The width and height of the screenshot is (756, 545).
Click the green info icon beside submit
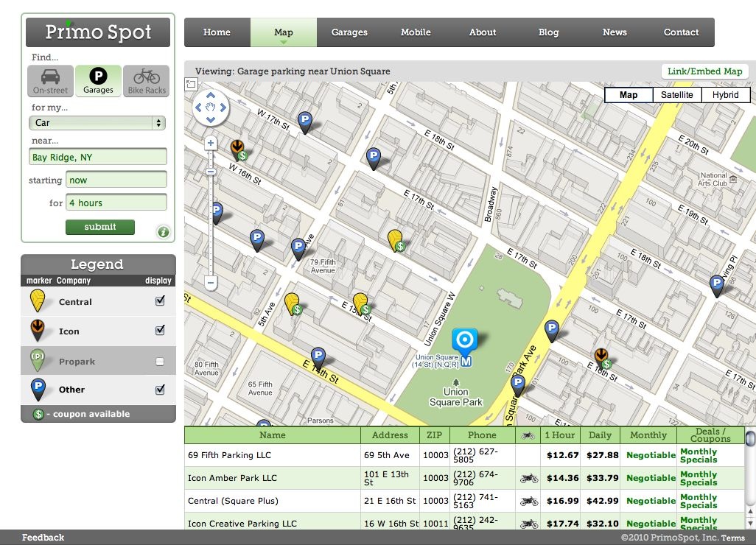[x=163, y=232]
